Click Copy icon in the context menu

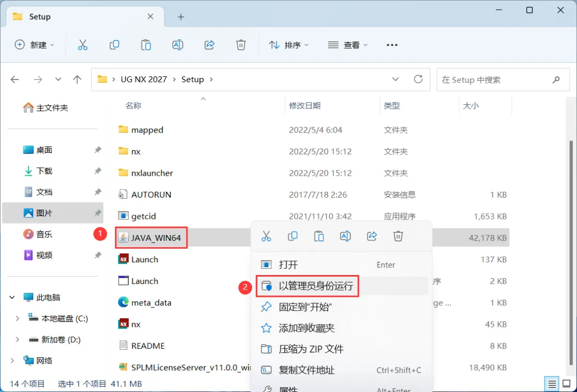[x=293, y=236]
